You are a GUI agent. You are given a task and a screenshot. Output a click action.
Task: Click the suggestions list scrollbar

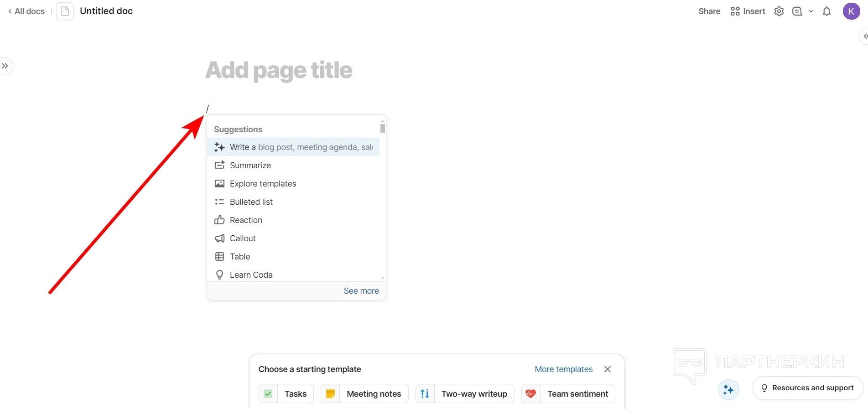(383, 129)
